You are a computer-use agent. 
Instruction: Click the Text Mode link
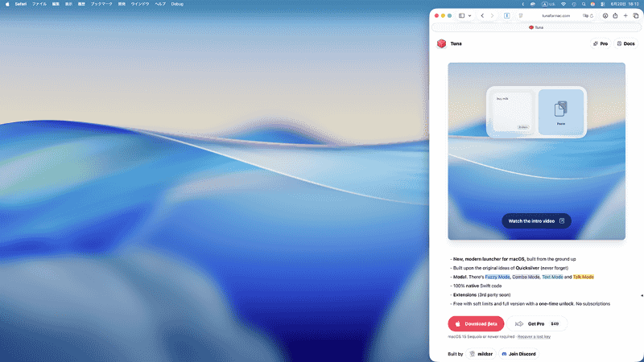pyautogui.click(x=552, y=277)
